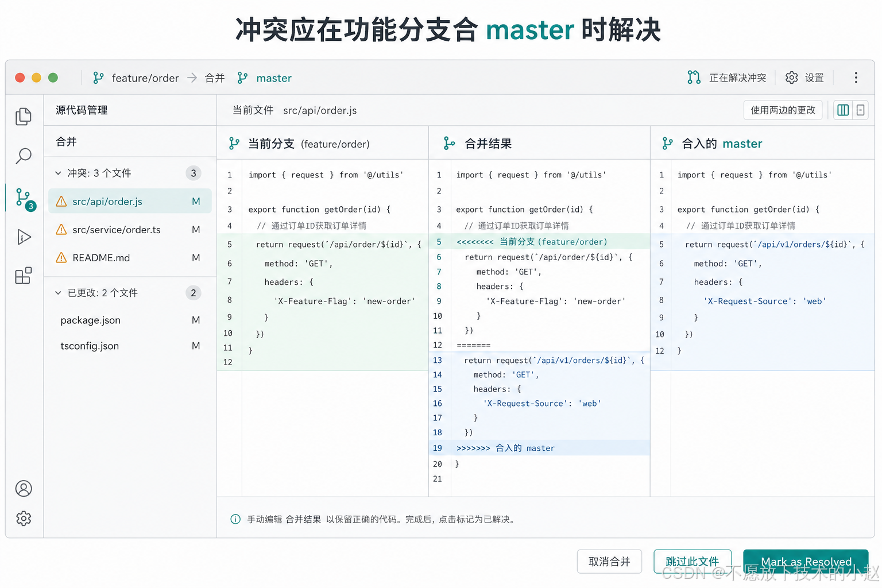
Task: Click line number 21 in merge result
Action: point(438,478)
